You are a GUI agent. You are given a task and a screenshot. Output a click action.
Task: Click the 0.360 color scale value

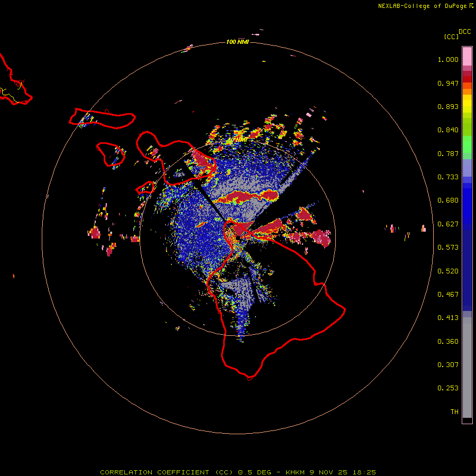[448, 342]
